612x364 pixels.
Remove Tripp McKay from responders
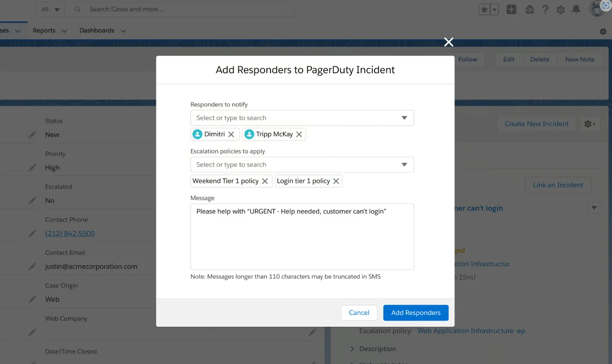(299, 134)
